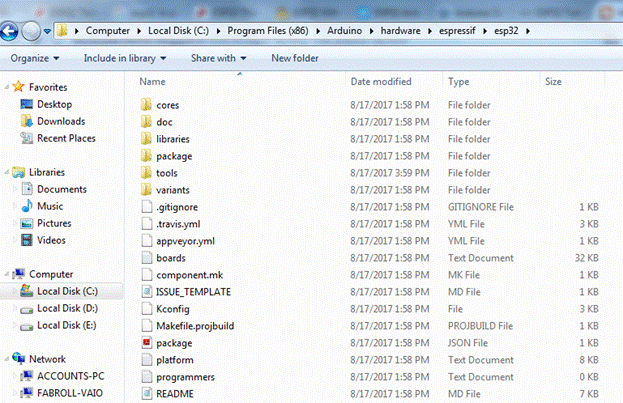Click the folder icon in address bar
623x403 pixels.
62,31
